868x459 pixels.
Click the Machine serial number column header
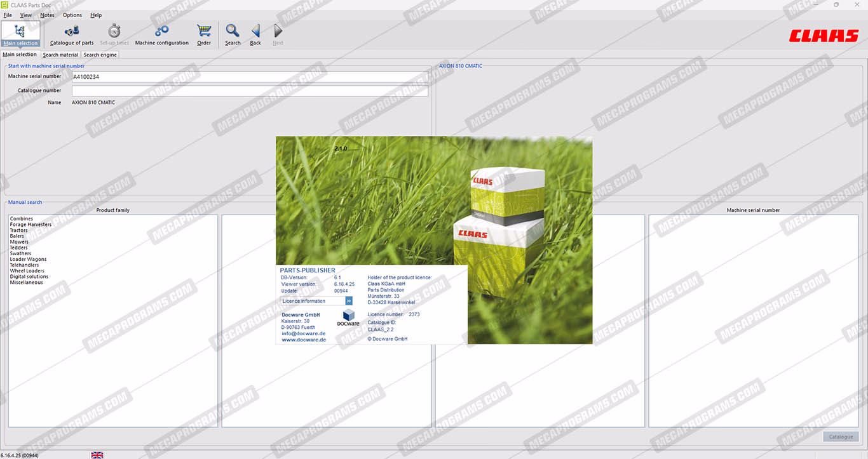(753, 210)
